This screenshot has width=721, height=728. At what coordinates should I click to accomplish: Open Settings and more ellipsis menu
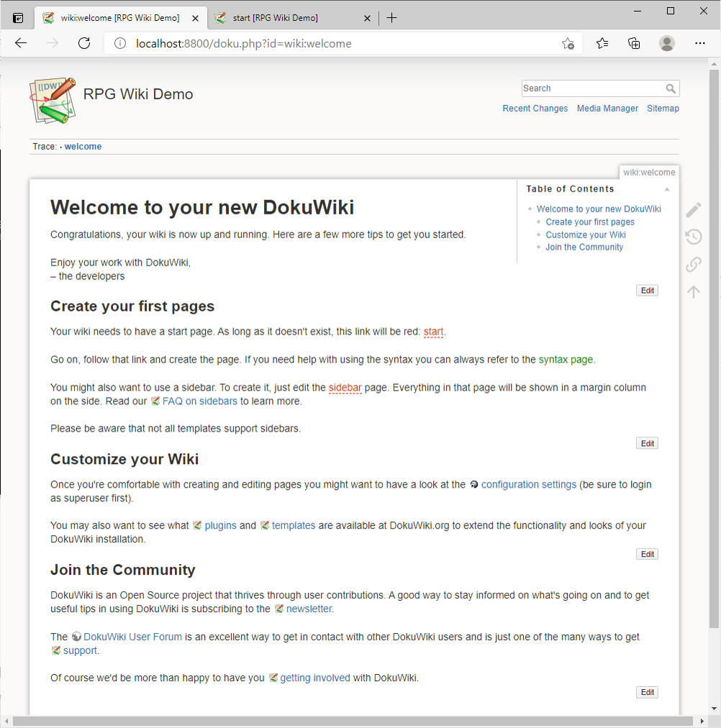(699, 43)
